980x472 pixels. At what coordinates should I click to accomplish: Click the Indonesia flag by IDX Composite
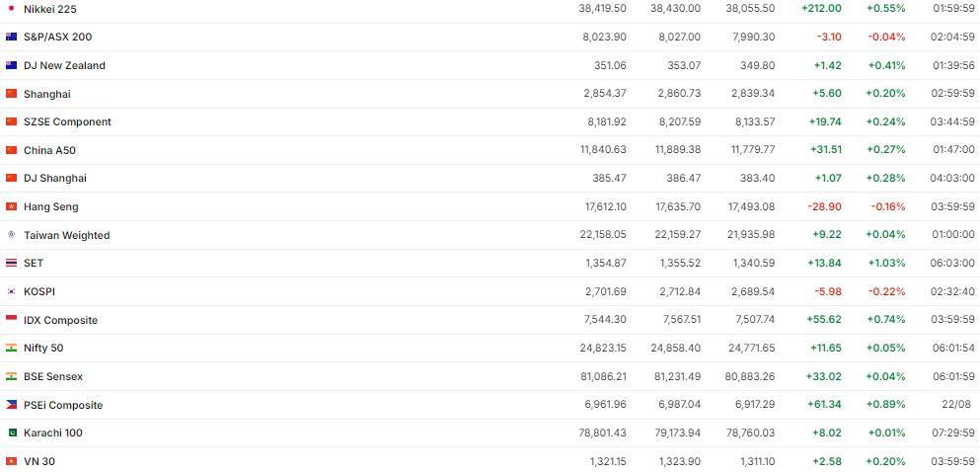point(11,320)
